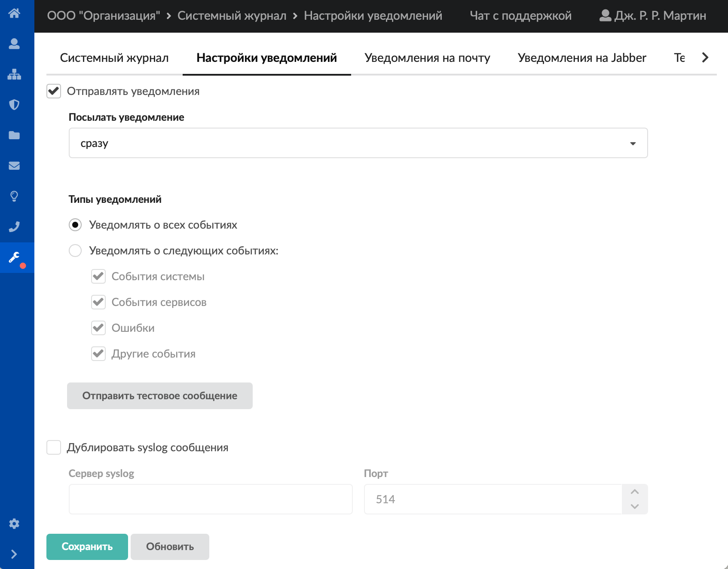The image size is (728, 569).
Task: Toggle Другие события checkbox
Action: click(x=98, y=354)
